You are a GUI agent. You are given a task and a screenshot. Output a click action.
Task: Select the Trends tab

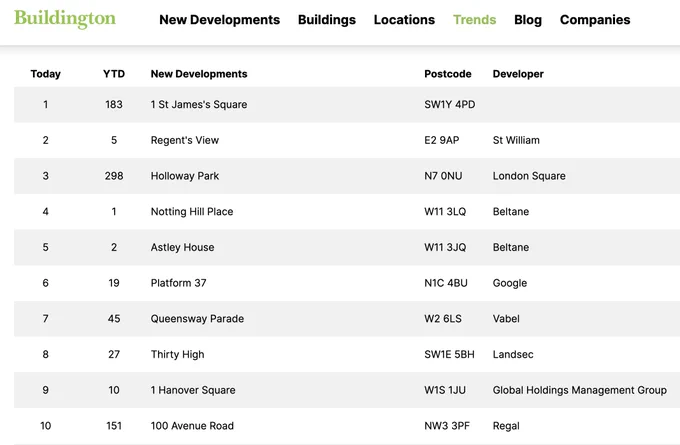(474, 20)
